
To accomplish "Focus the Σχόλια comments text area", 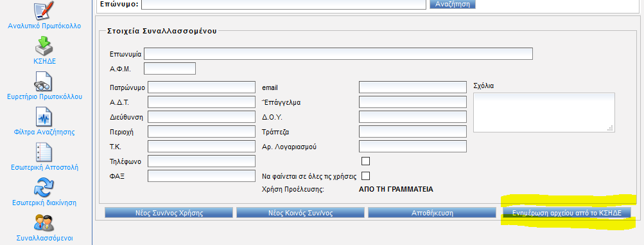I will (x=544, y=113).
